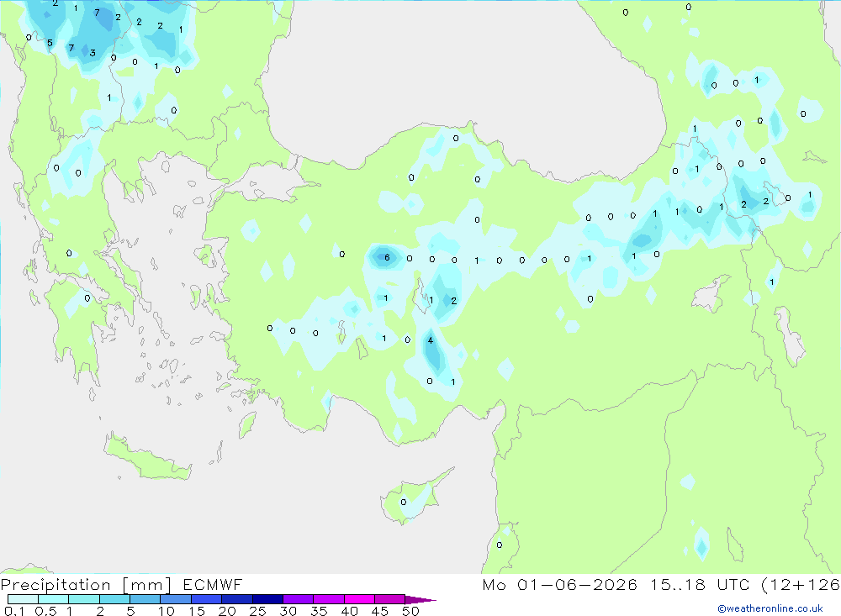Click the legend label '20'
Viewport: 841px width, 616px height.
coord(227,611)
